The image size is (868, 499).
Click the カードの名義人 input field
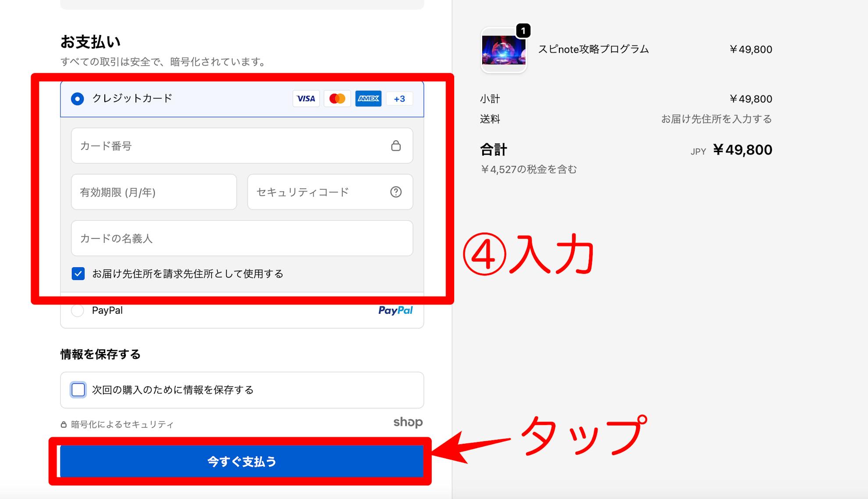242,238
